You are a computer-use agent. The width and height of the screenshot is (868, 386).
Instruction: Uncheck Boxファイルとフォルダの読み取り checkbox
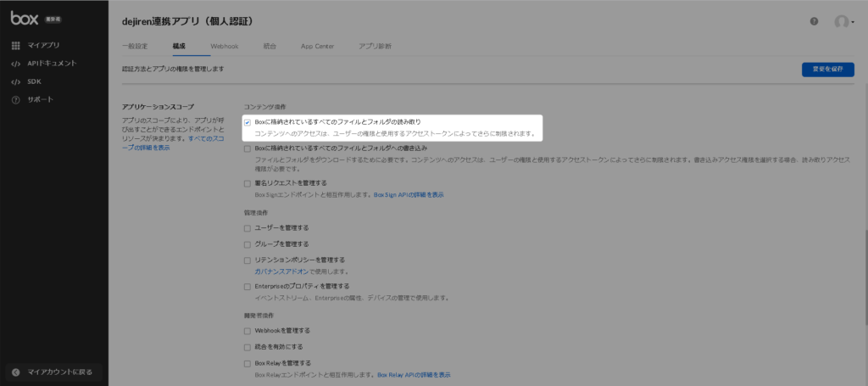click(x=248, y=122)
